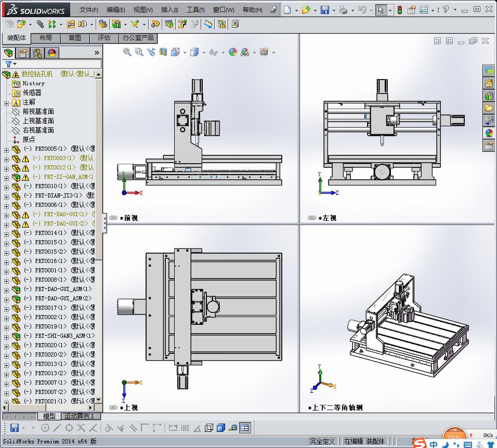Toggle the four-view viewport layout button
The width and height of the screenshot is (497, 448).
coord(245,428)
